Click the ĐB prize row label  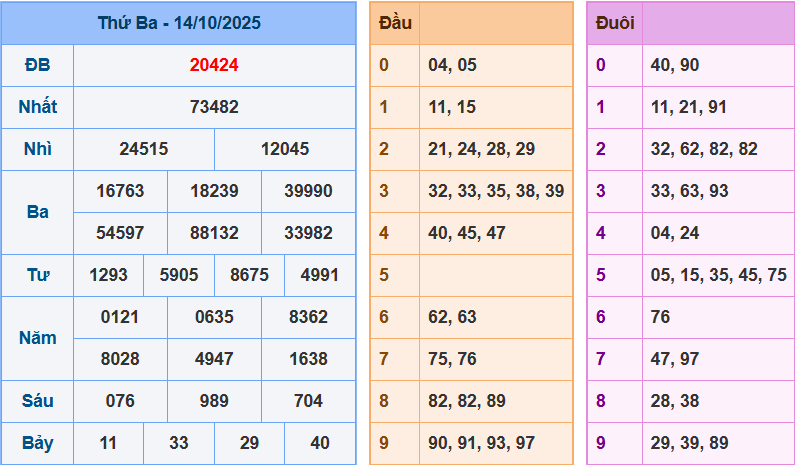pos(37,65)
